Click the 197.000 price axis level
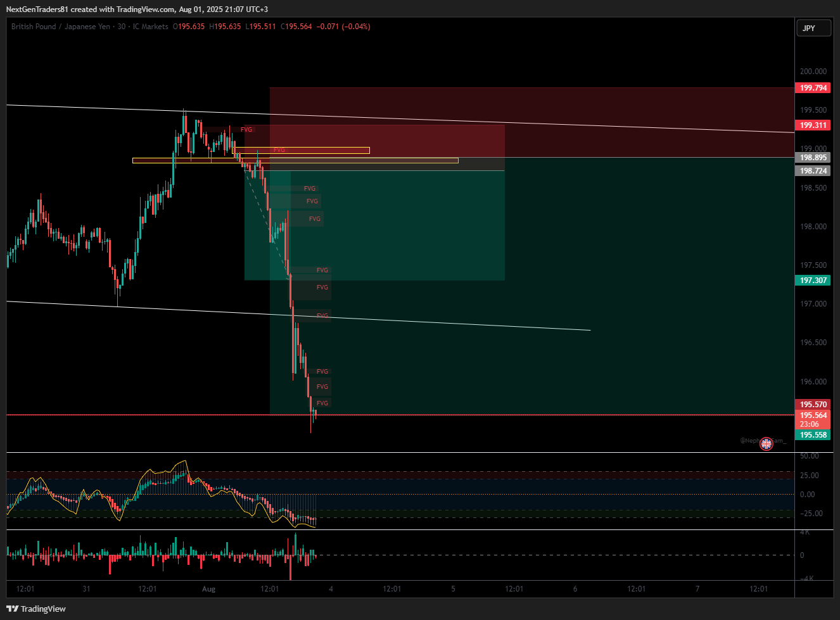 pyautogui.click(x=813, y=304)
